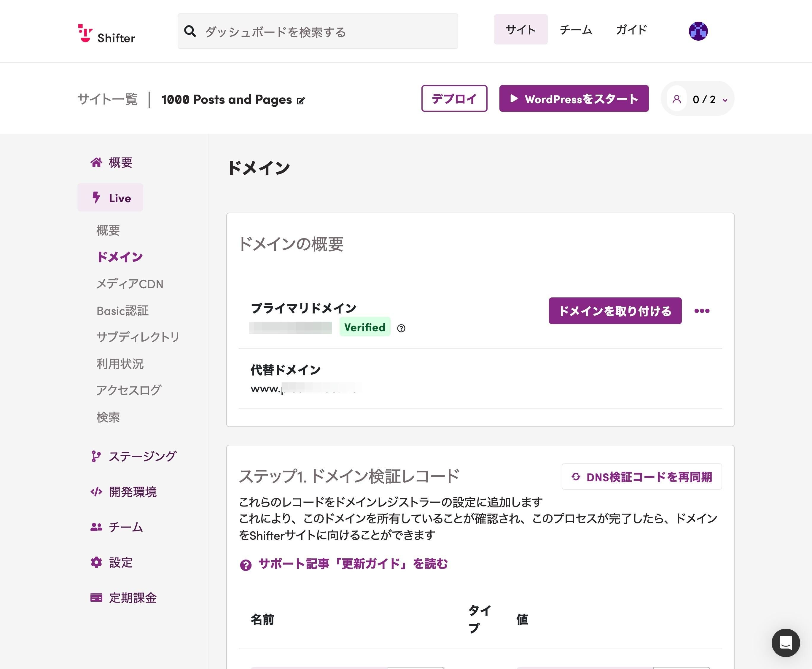Click the デプロイ button
The image size is (812, 669).
pyautogui.click(x=454, y=99)
